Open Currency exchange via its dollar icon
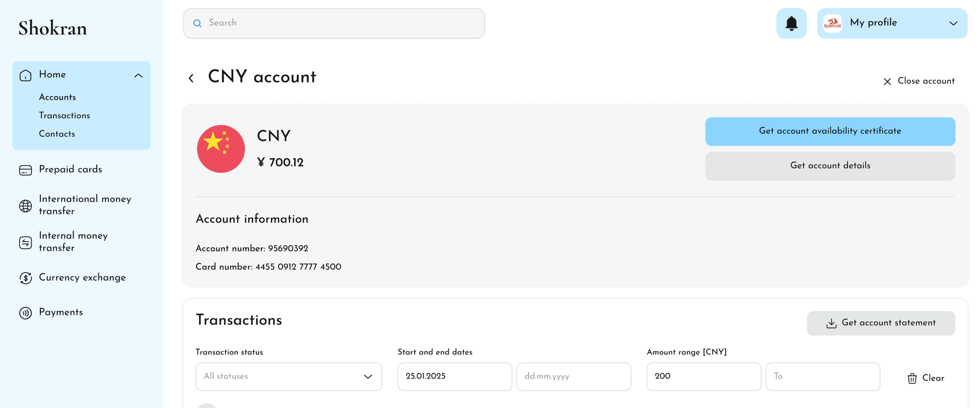Screen dimensions: 980x408 click(x=26, y=278)
